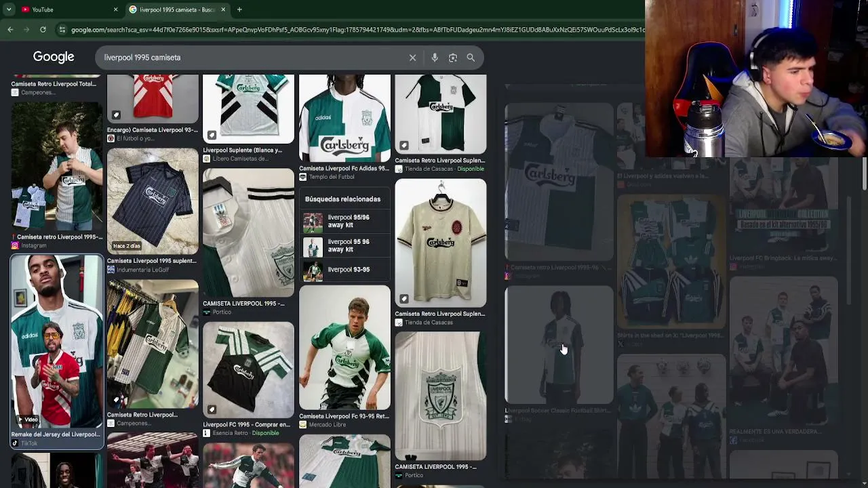Open Mercado Libre player photo thumbnail

click(x=344, y=348)
